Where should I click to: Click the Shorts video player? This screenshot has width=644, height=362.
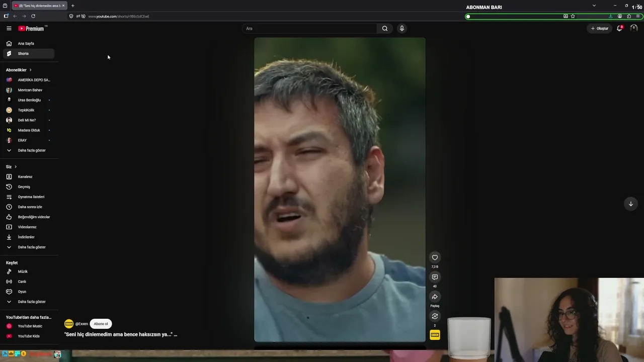point(340,190)
